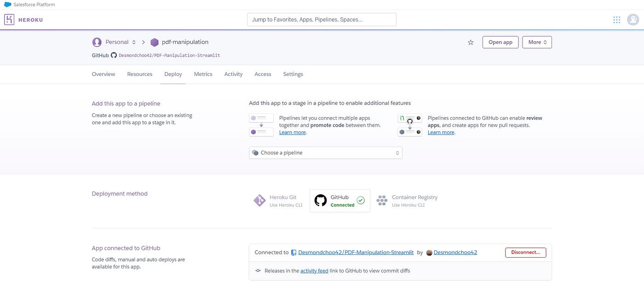This screenshot has height=293, width=644.
Task: Open the More dropdown menu
Action: pos(537,42)
